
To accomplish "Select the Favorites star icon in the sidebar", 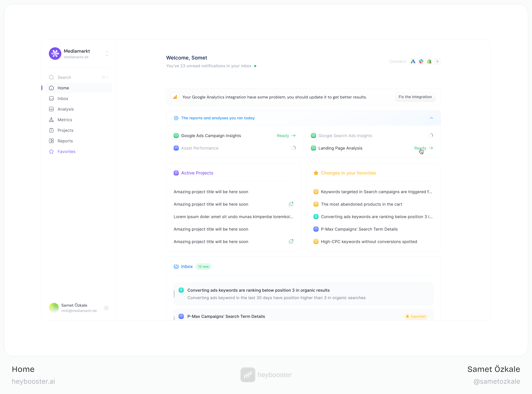I will pos(52,151).
